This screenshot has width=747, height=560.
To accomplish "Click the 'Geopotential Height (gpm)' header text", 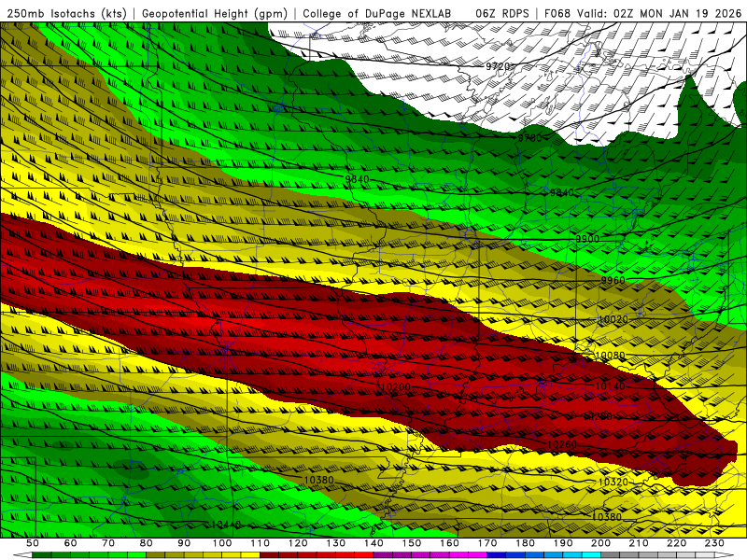I will [215, 13].
